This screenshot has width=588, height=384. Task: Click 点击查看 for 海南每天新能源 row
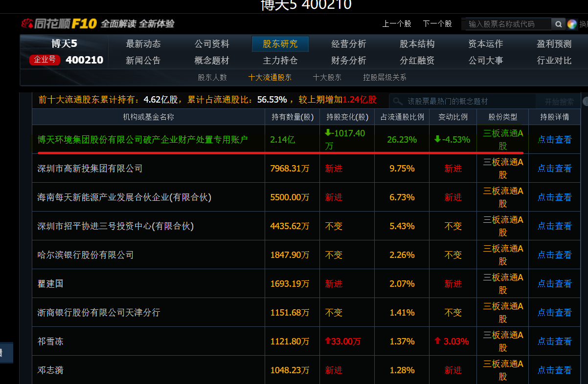pos(555,197)
